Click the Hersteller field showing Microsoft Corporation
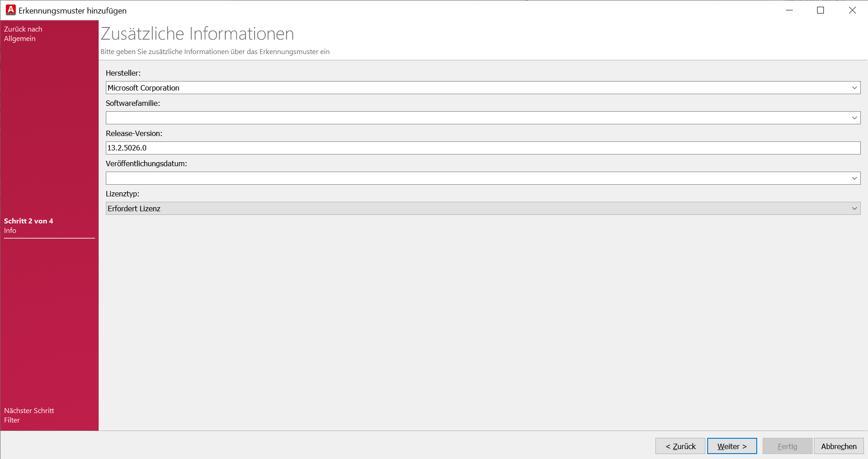868x459 pixels. coord(477,88)
